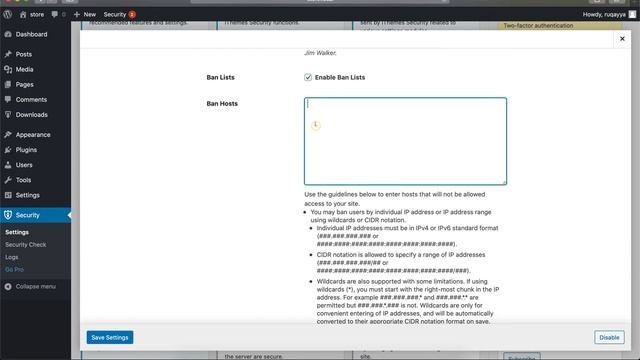Select the Settings submenu under Security
Viewport: 640px width, 360px height.
coord(17,232)
